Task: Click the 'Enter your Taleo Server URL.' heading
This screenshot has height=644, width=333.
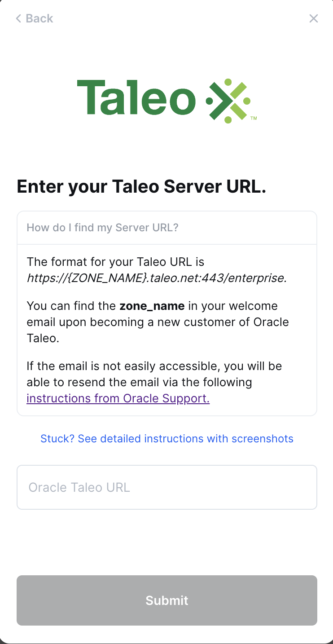Action: 141,187
